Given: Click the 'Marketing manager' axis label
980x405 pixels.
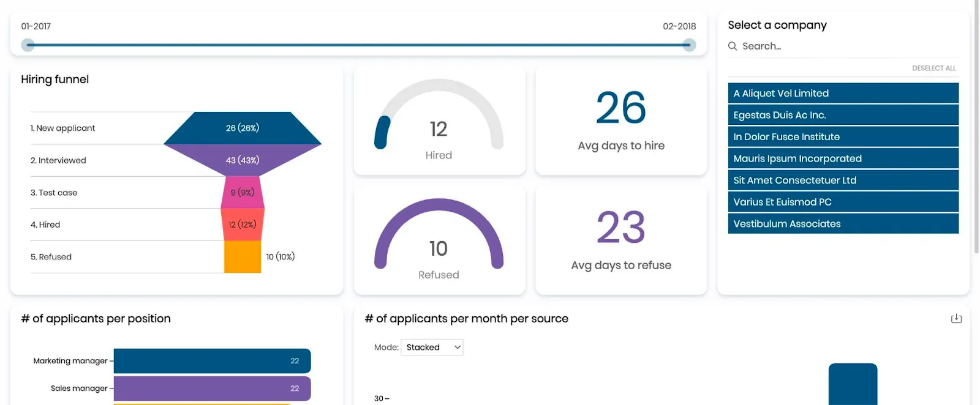Looking at the screenshot, I should [70, 361].
